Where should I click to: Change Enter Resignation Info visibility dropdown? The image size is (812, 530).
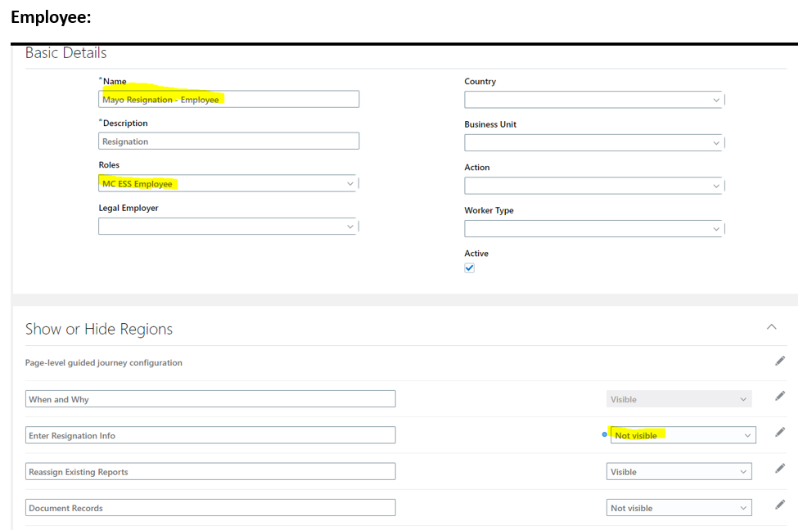(683, 435)
